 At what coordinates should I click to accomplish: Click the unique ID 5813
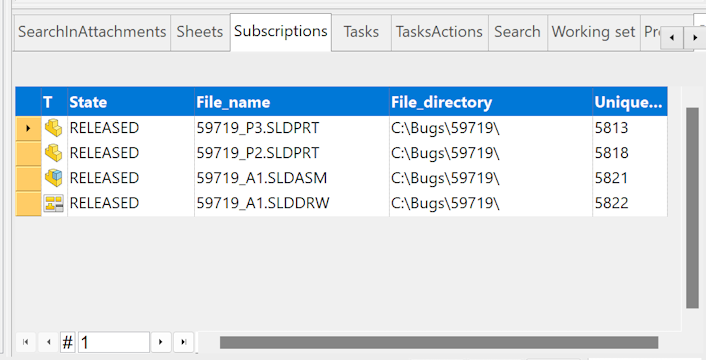(611, 128)
